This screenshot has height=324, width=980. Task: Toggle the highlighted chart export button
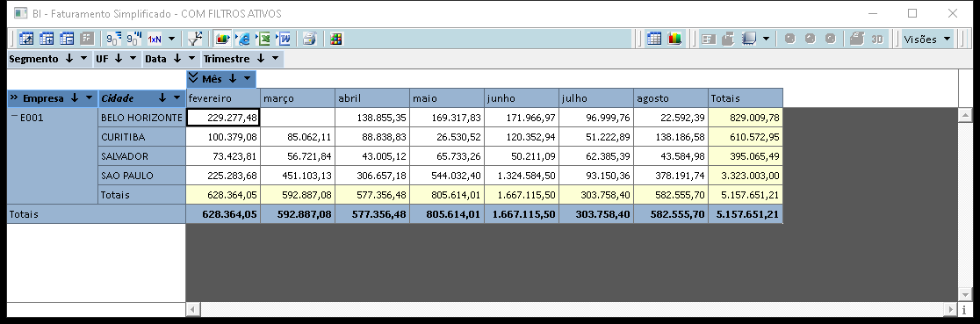222,39
